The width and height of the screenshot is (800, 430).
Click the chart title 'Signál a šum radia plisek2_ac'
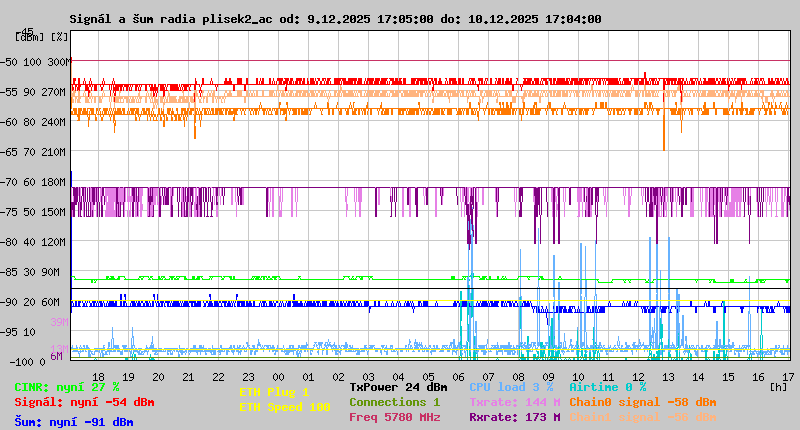tap(171, 19)
